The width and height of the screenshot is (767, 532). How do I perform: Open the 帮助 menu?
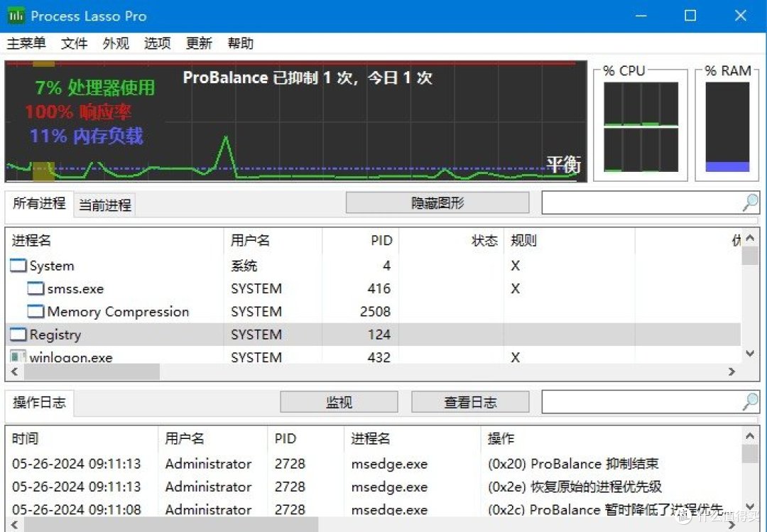point(240,43)
